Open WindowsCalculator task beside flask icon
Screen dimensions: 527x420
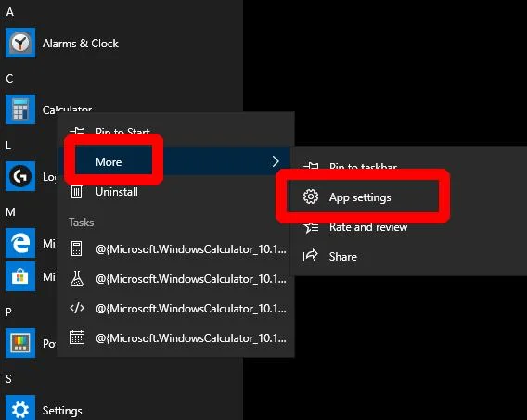[x=191, y=279]
